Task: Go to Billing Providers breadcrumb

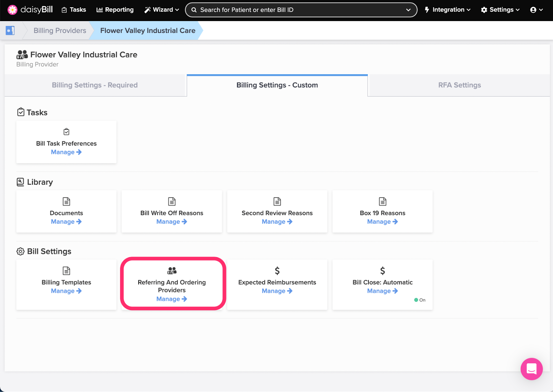Action: [x=60, y=30]
